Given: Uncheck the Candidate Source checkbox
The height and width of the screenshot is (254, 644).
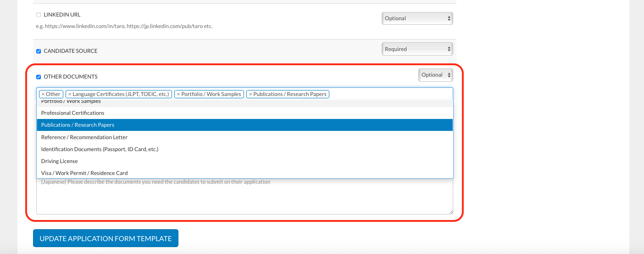Looking at the screenshot, I should click(39, 51).
